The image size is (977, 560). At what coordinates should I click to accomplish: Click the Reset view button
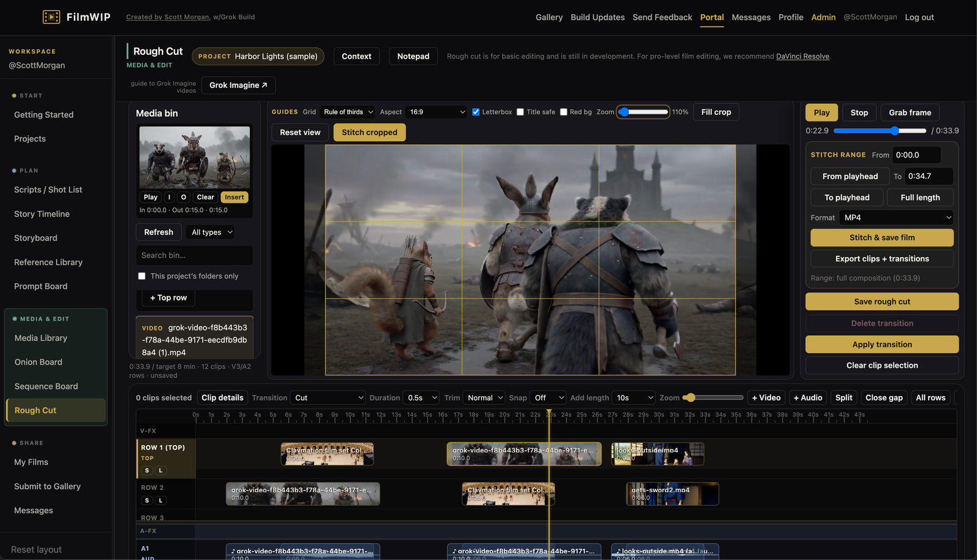(x=300, y=133)
